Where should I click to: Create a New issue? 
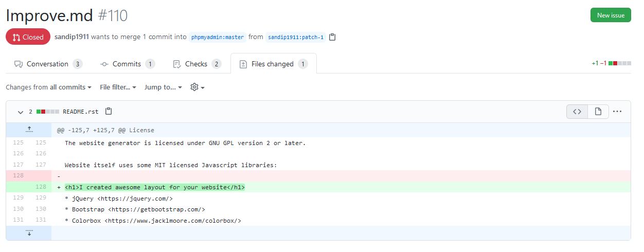[x=611, y=15]
